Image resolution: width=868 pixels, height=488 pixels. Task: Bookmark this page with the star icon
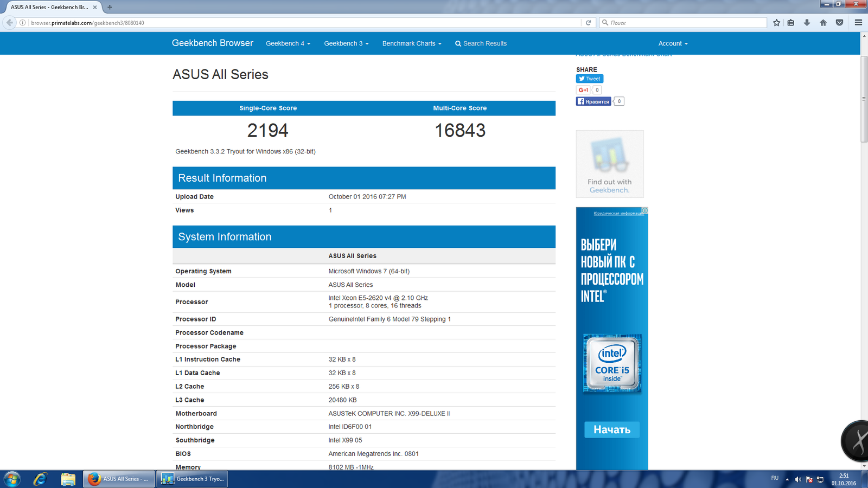pos(777,23)
